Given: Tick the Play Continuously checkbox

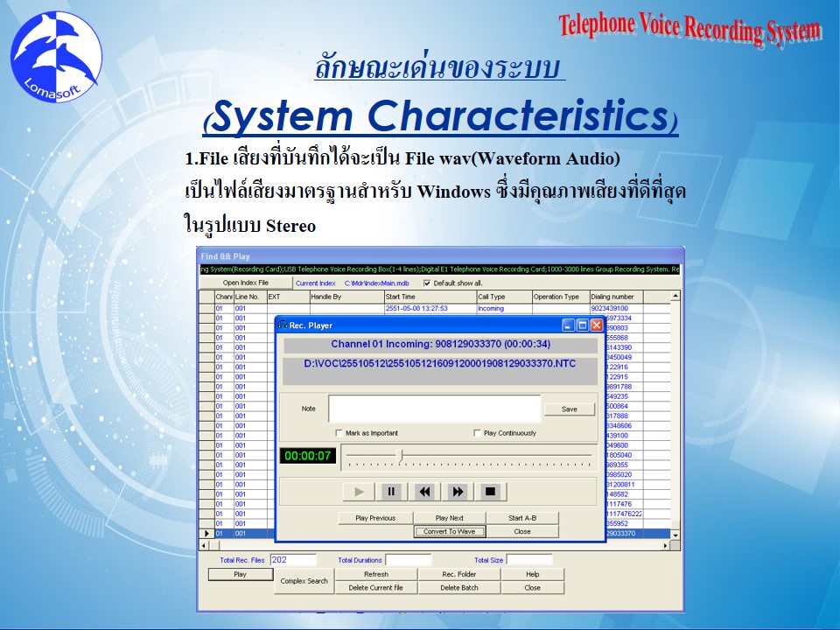Looking at the screenshot, I should (477, 433).
